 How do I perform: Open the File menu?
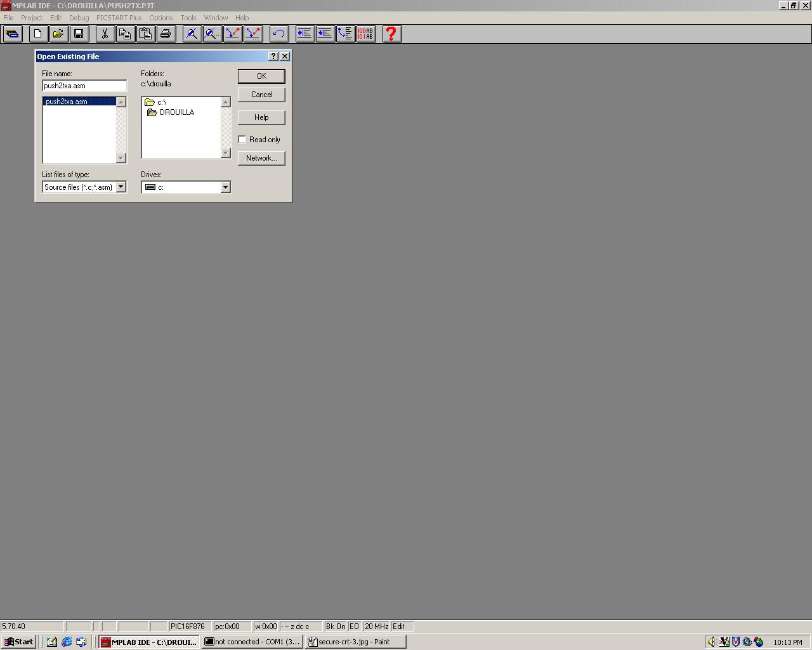8,18
